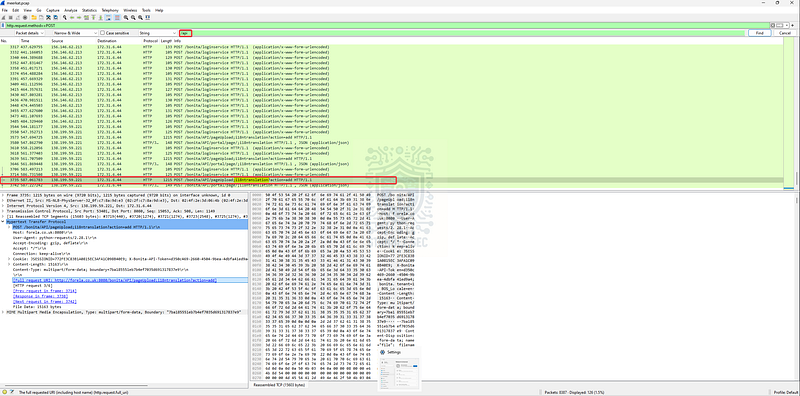The image size is (800, 396).
Task: Open Capture options from the toolbar
Action: click(25, 17)
